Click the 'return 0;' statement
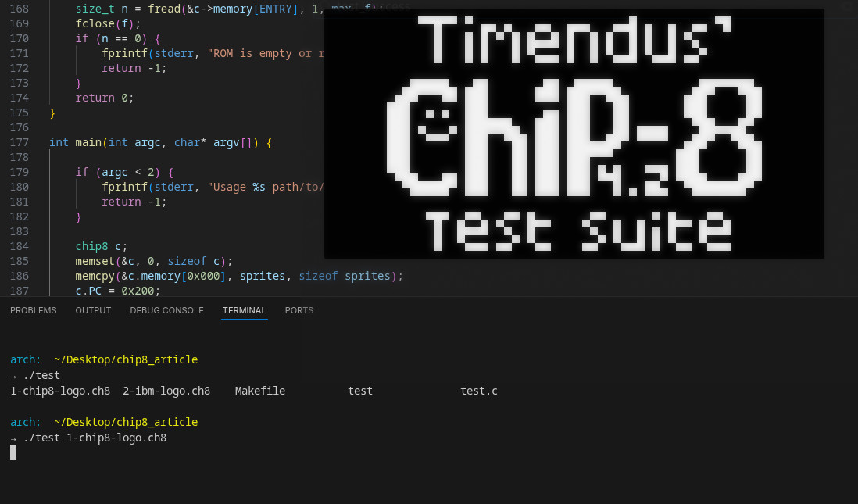Image resolution: width=858 pixels, height=504 pixels. [105, 98]
